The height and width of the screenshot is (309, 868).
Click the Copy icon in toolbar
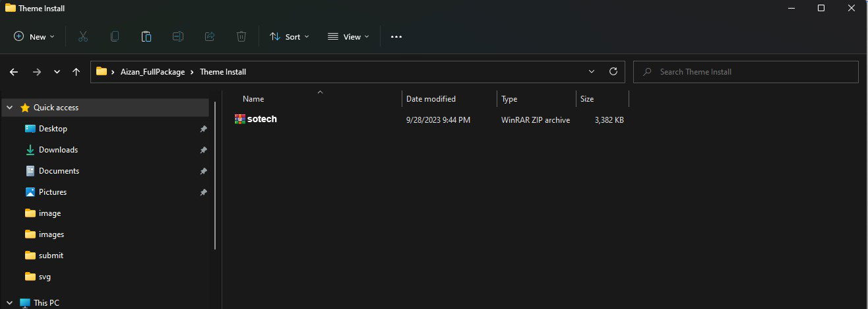(x=115, y=37)
